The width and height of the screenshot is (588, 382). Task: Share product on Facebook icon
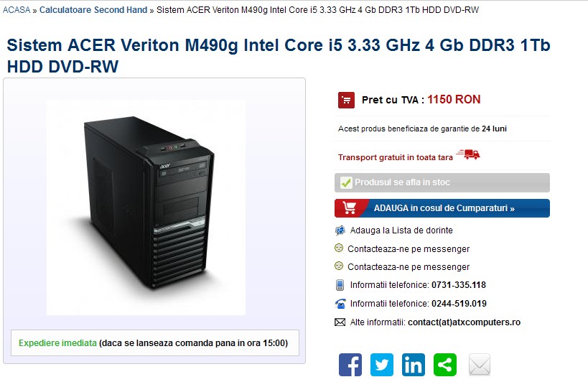(x=350, y=364)
